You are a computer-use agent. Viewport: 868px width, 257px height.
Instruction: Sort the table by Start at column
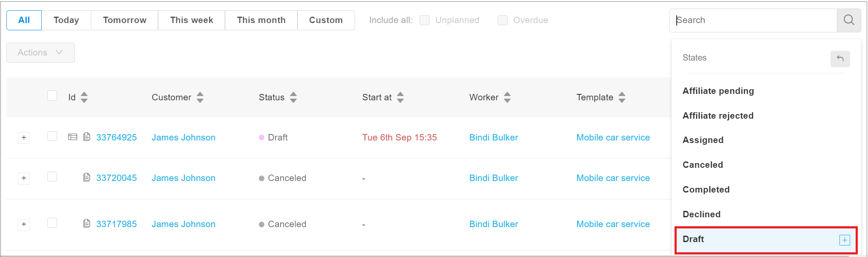click(400, 97)
